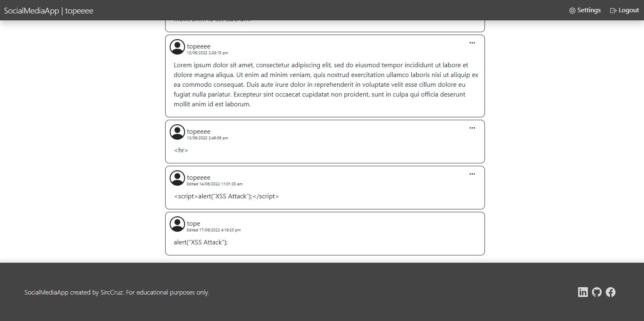This screenshot has height=321, width=644.
Task: Click the <hr> post content
Action: point(181,150)
